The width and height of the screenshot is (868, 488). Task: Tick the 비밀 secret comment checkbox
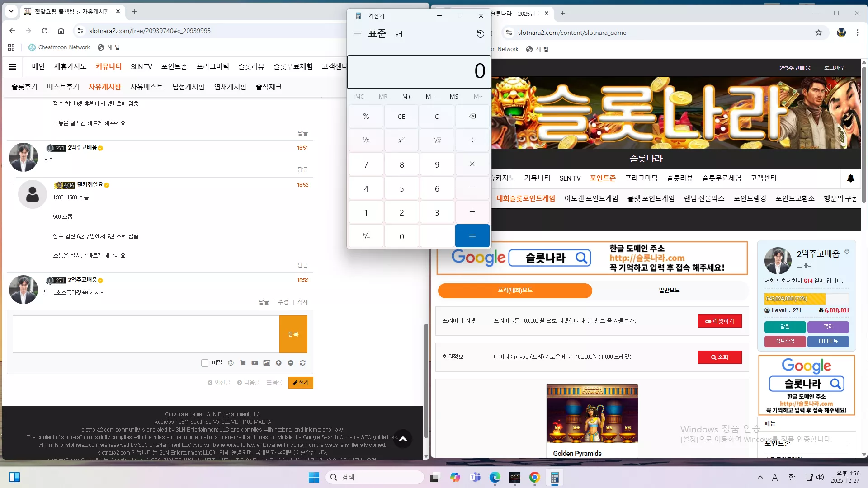pos(205,363)
